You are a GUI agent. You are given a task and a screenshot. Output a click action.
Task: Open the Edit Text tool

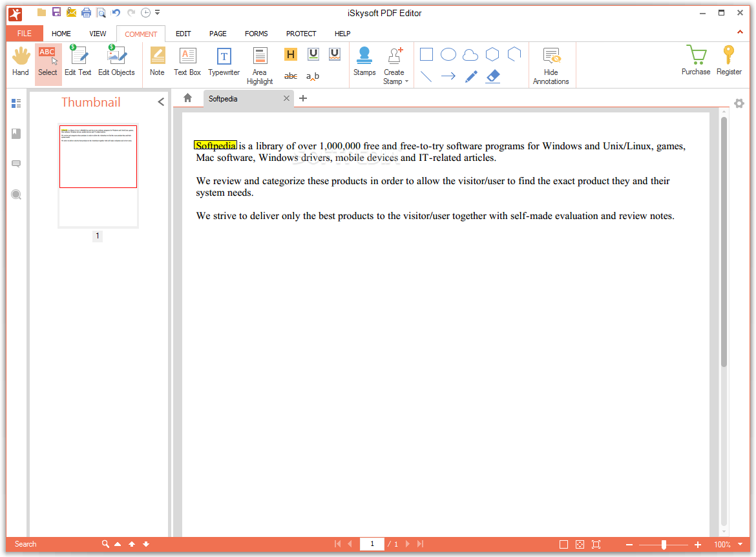78,62
